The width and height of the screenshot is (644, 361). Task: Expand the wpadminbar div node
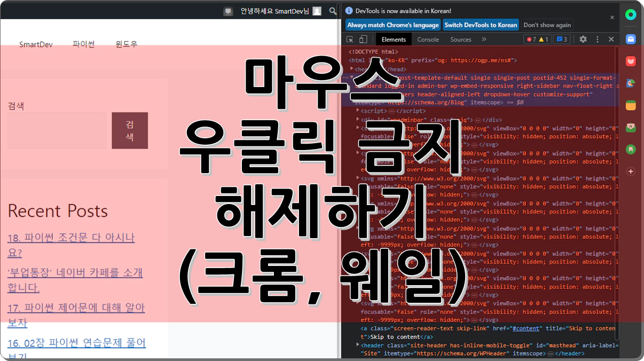pyautogui.click(x=358, y=120)
